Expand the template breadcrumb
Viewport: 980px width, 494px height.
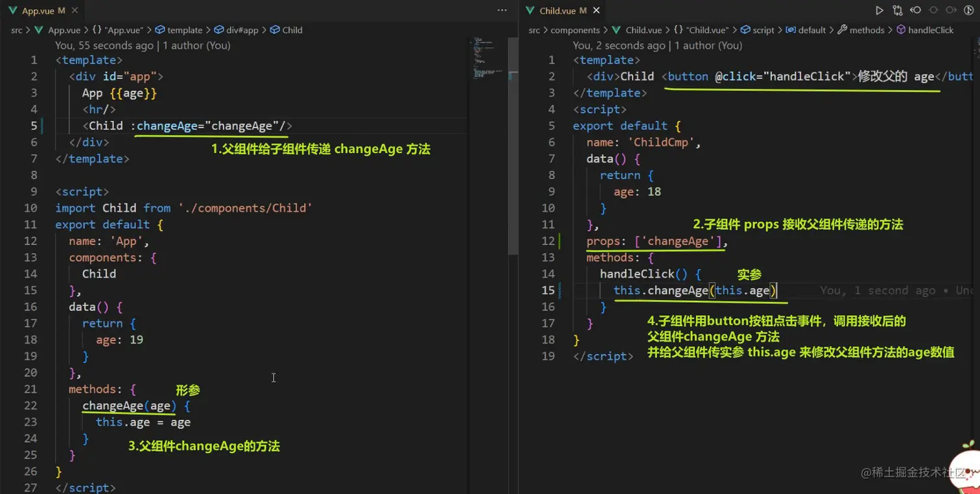(180, 30)
